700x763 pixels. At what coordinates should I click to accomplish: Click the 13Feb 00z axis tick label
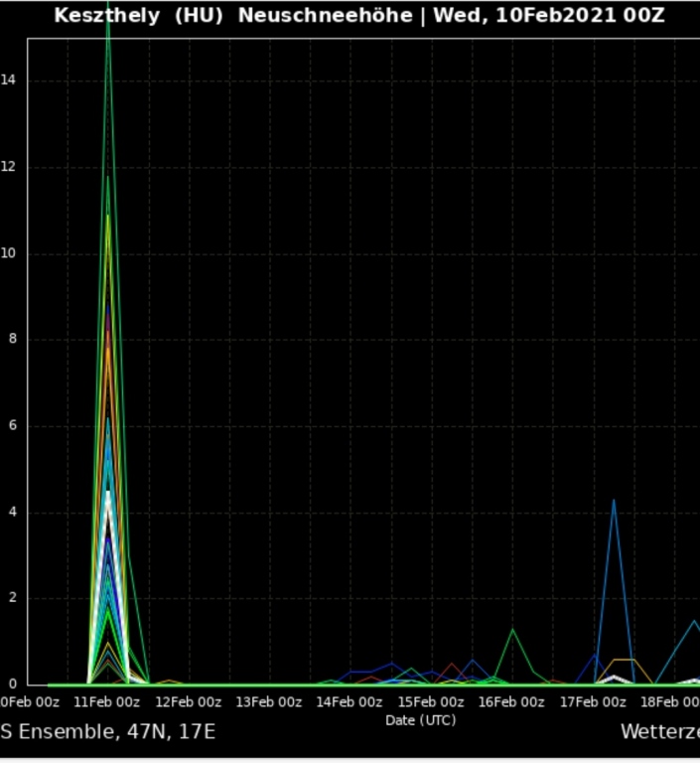tap(268, 702)
